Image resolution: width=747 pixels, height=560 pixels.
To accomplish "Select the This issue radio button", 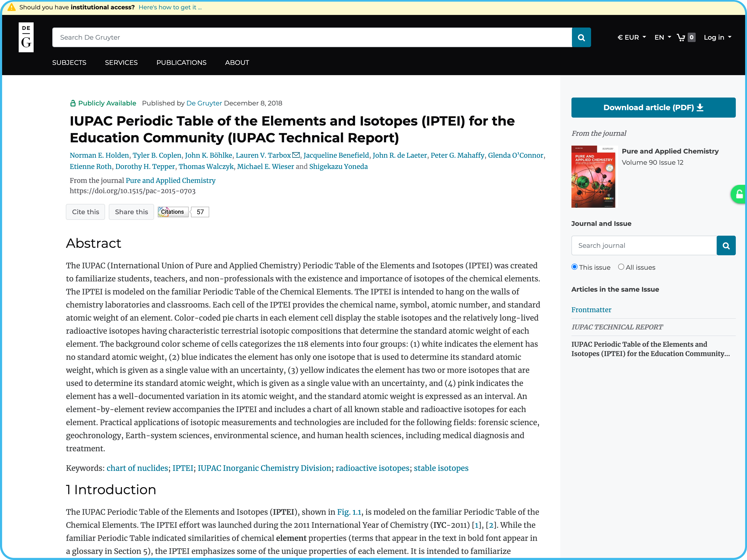I will 574,267.
